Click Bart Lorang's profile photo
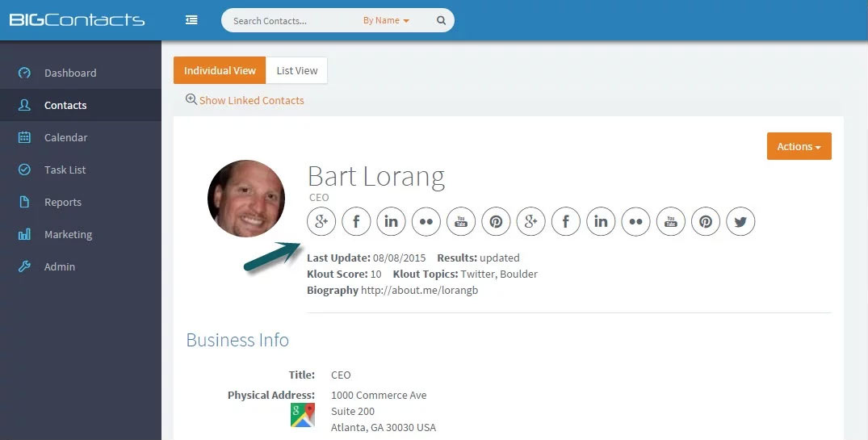 click(x=246, y=199)
